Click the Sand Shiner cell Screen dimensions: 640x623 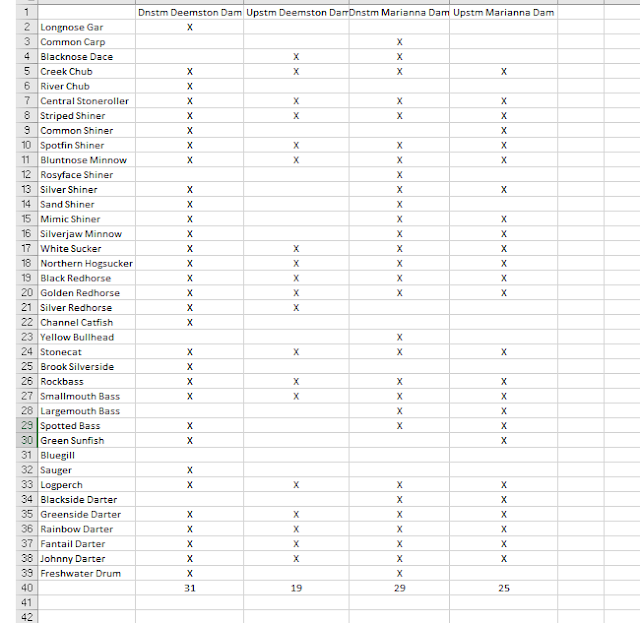[87, 205]
